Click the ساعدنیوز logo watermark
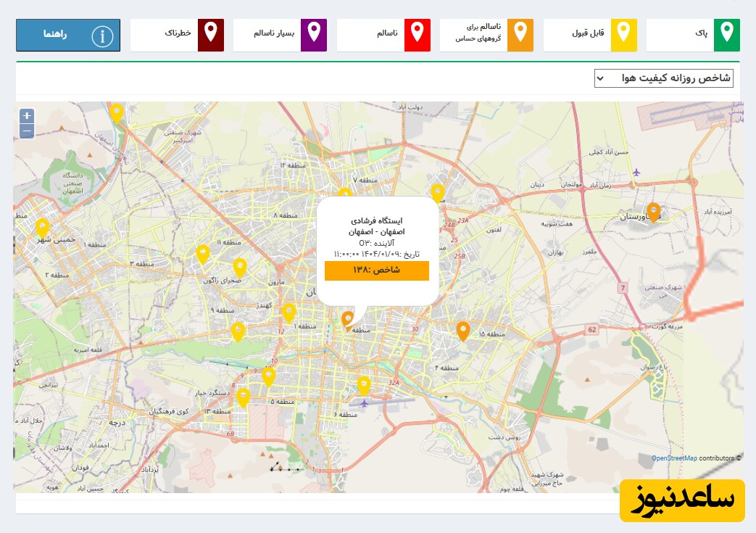The width and height of the screenshot is (756, 533). [682, 500]
